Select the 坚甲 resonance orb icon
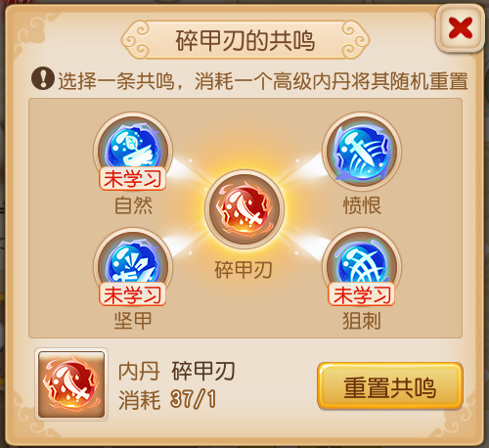This screenshot has width=489, height=448. [x=133, y=263]
